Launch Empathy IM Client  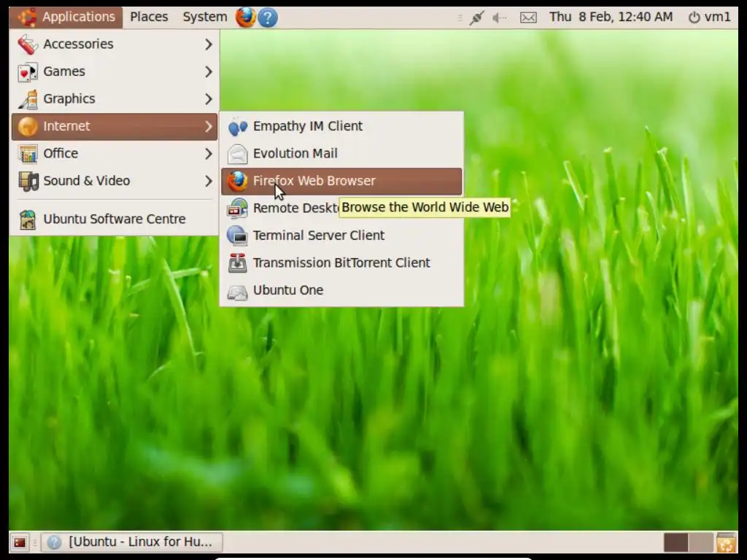pos(341,127)
